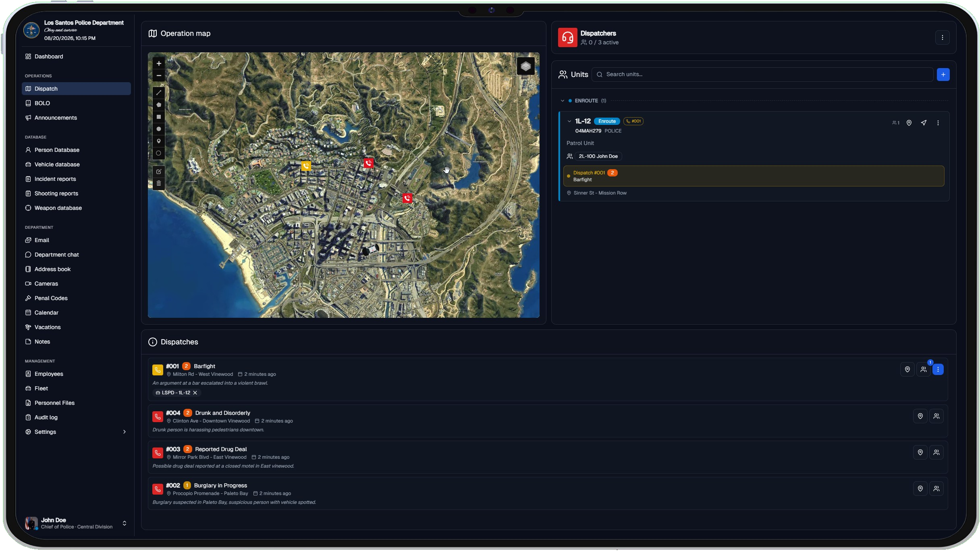Select the circle marker map tool
The width and height of the screenshot is (980, 551).
[159, 153]
